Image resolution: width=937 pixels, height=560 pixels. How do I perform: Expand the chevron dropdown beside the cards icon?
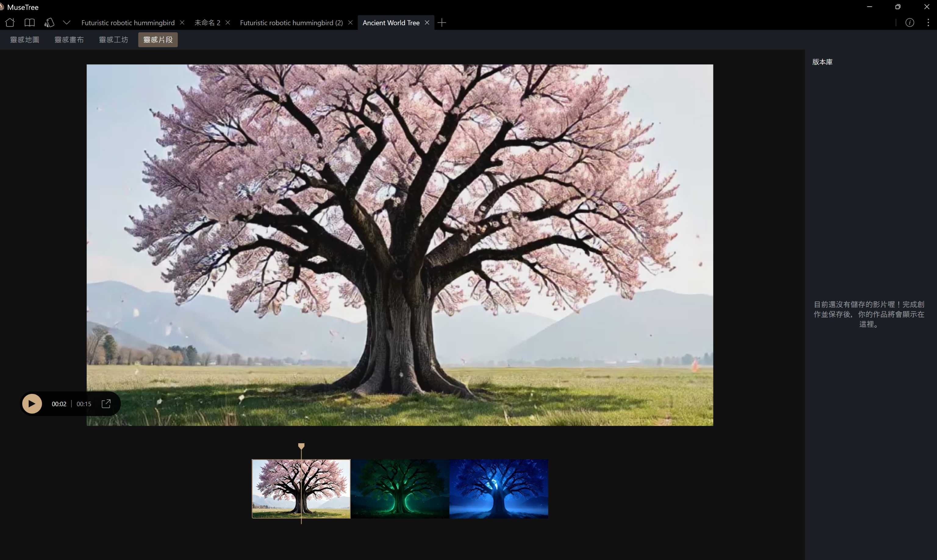[x=67, y=23]
